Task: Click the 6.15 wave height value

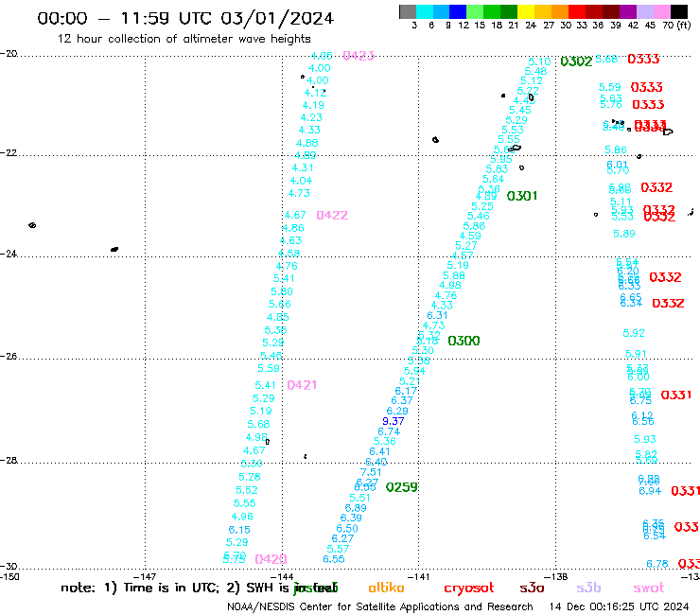Action: coord(239,530)
